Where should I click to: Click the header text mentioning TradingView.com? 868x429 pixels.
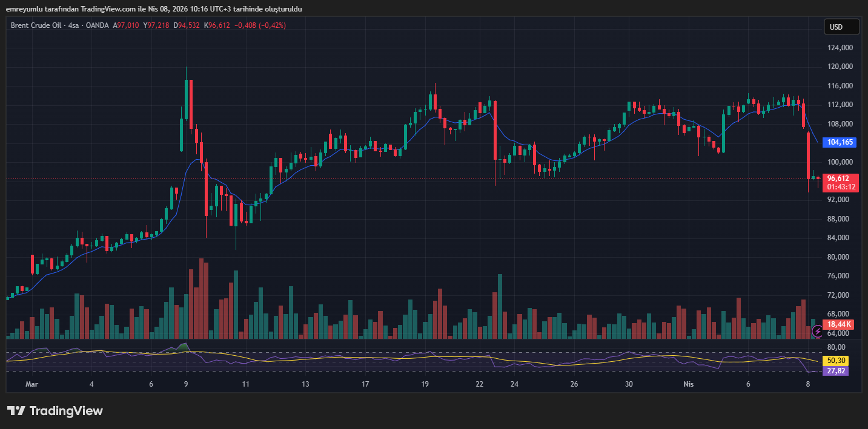pyautogui.click(x=154, y=9)
